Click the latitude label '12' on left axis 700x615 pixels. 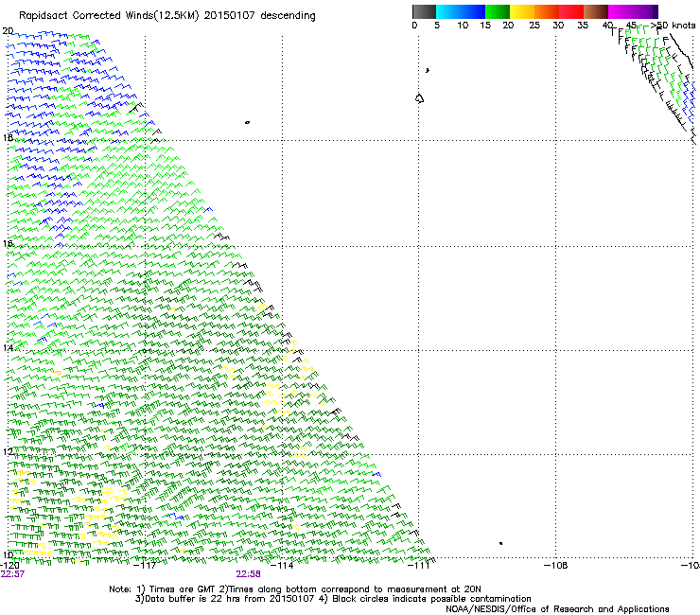(x=8, y=451)
